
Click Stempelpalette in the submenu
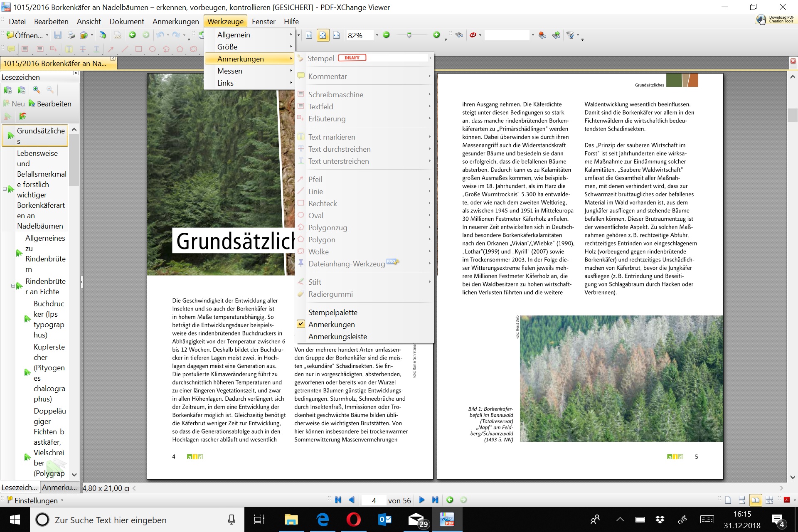pos(332,312)
